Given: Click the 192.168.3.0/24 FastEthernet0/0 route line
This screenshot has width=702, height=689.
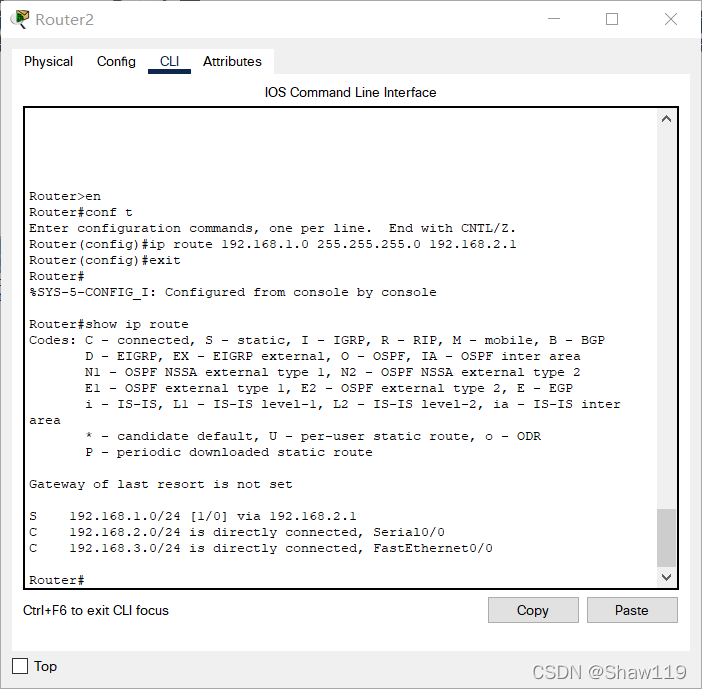Looking at the screenshot, I should pos(261,548).
